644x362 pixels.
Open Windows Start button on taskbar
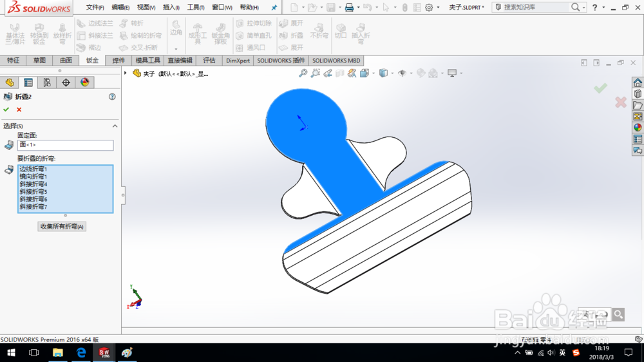coord(11,352)
